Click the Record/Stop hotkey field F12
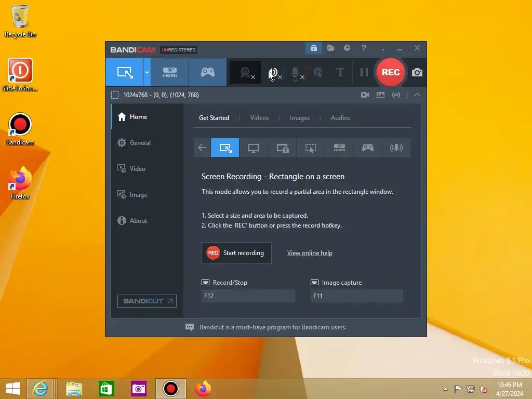This screenshot has width=532, height=399. (x=248, y=296)
